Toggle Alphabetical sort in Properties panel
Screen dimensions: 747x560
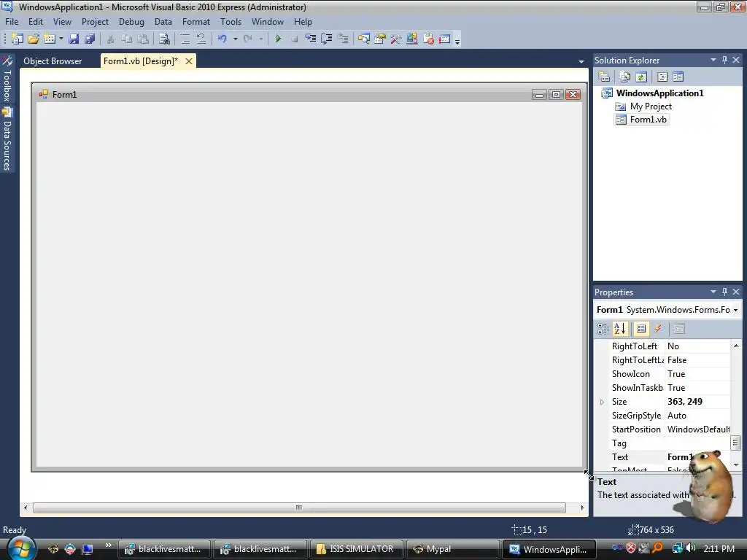click(x=620, y=329)
